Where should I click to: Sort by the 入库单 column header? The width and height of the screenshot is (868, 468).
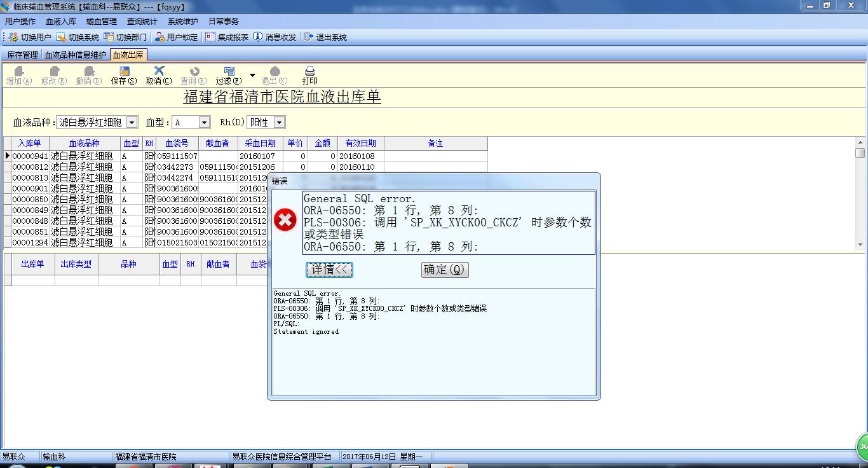(x=29, y=143)
